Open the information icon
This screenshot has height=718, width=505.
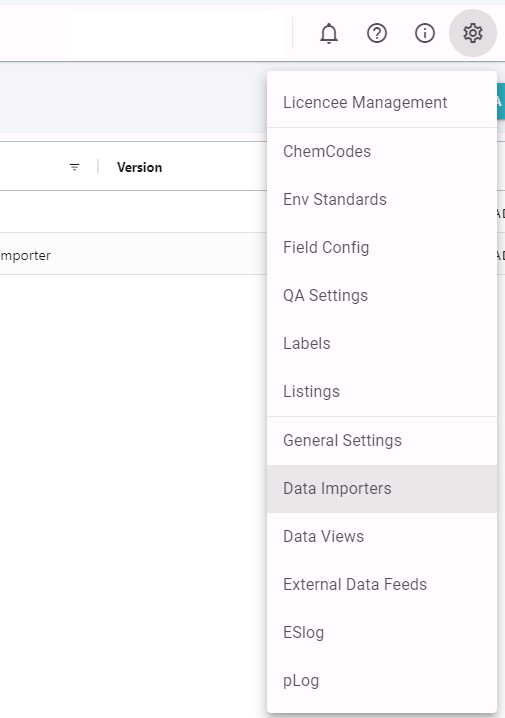click(425, 33)
